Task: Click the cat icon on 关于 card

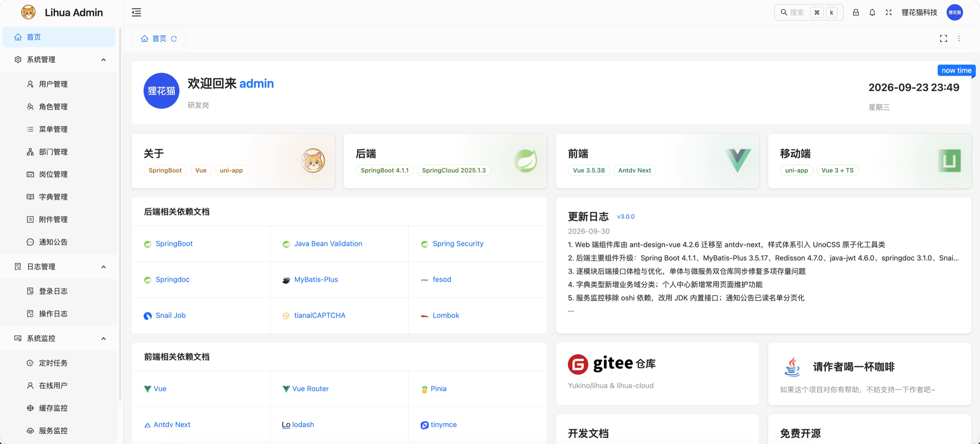Action: (x=313, y=161)
